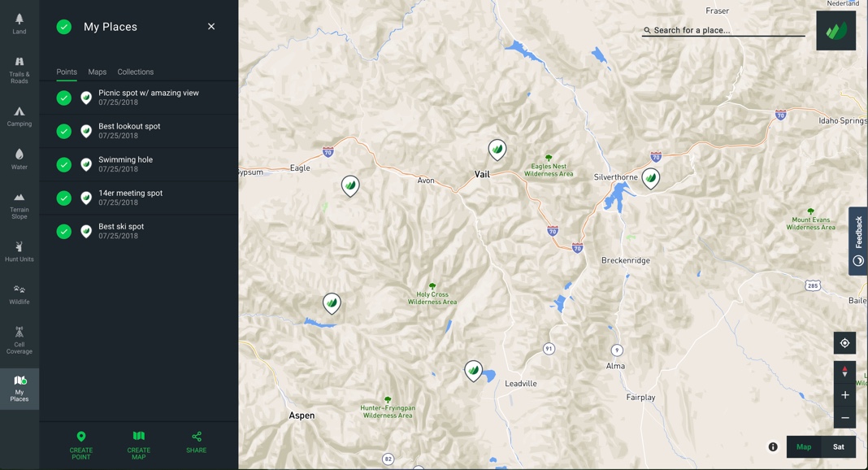Share my places

pyautogui.click(x=197, y=443)
